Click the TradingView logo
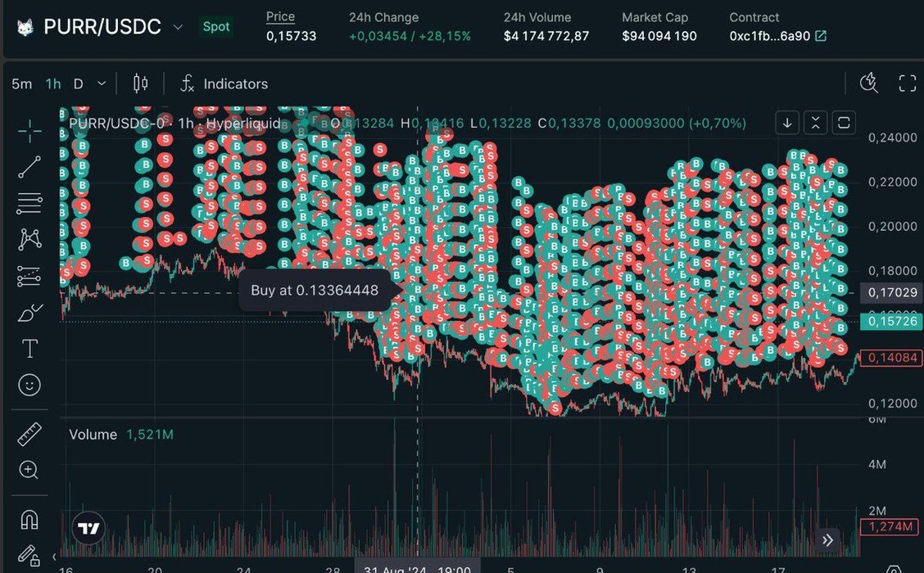Viewport: 924px width, 573px height. tap(89, 528)
